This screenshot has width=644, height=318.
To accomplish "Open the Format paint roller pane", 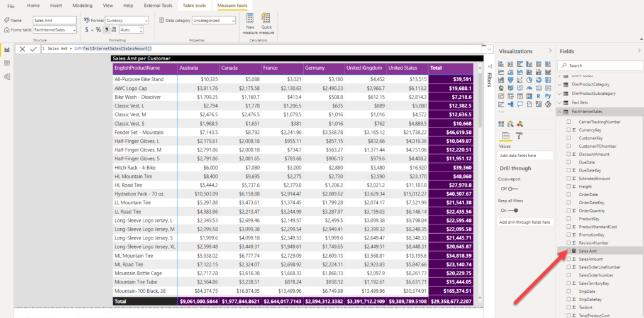I will 519,135.
